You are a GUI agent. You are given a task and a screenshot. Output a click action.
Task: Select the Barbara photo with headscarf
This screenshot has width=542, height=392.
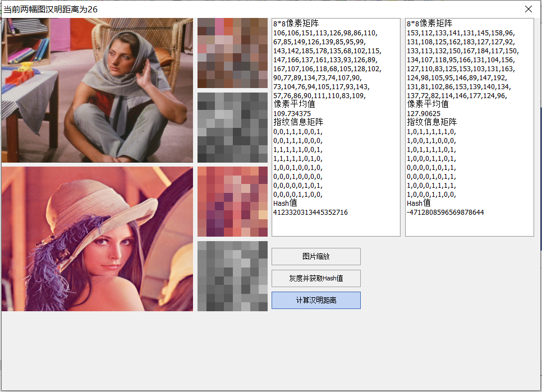pos(97,90)
